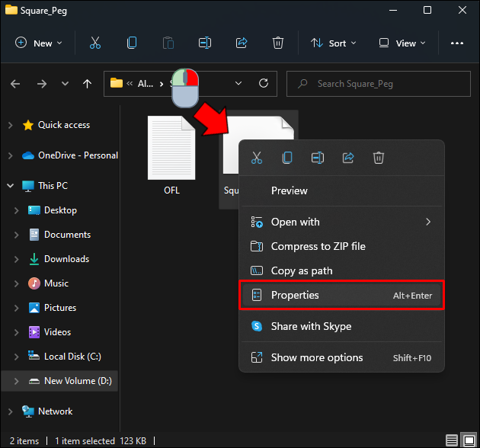This screenshot has height=448, width=480.
Task: Refresh the folder view
Action: pyautogui.click(x=264, y=83)
